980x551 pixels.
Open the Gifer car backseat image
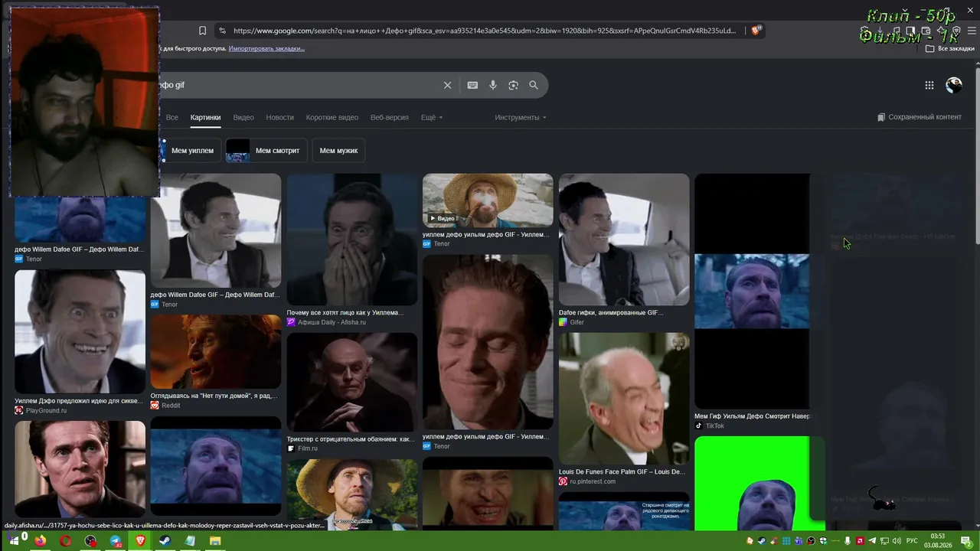click(x=624, y=240)
